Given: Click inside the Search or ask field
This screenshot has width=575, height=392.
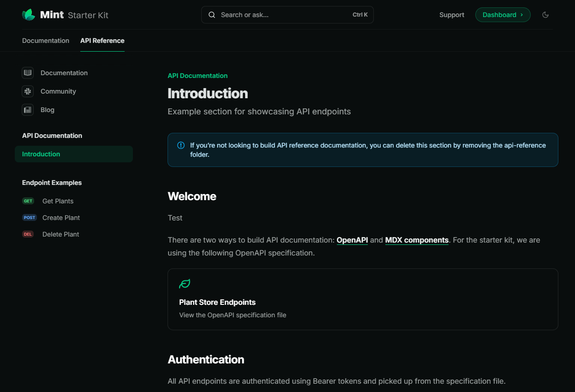Looking at the screenshot, I should point(258,14).
